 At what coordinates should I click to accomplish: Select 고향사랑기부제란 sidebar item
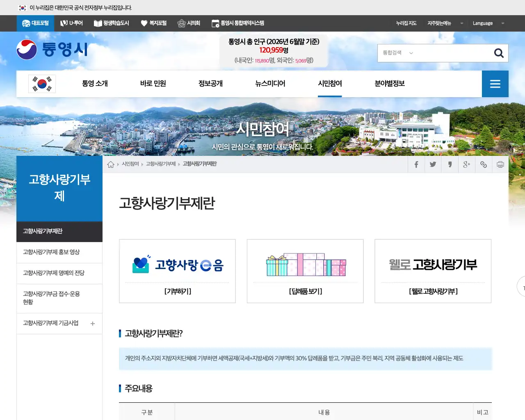point(59,232)
